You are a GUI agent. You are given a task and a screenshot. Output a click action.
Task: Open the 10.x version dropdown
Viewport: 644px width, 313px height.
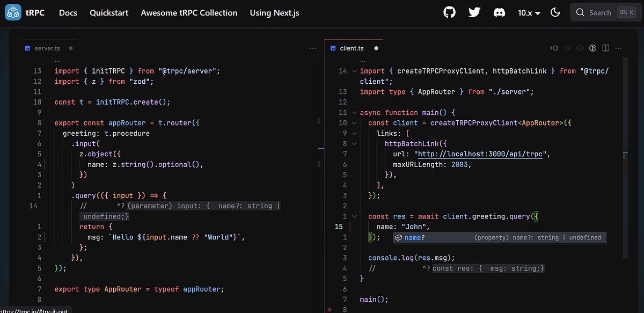tap(529, 12)
